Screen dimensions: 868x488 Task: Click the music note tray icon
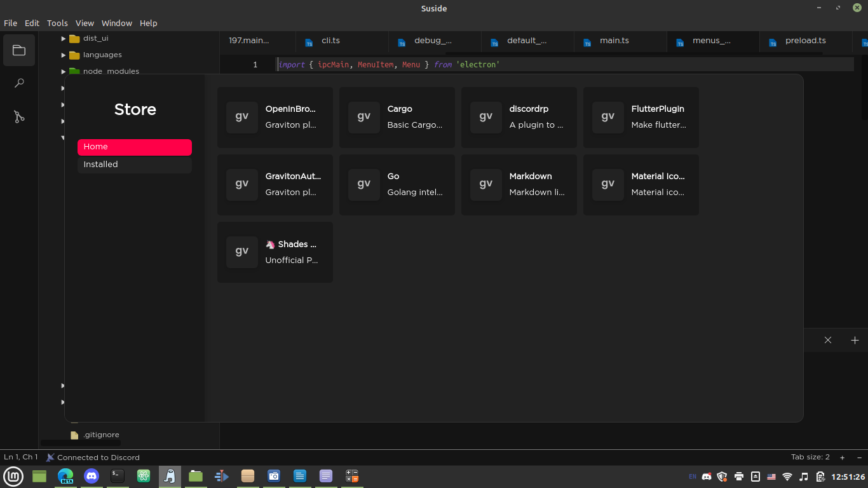(803, 476)
